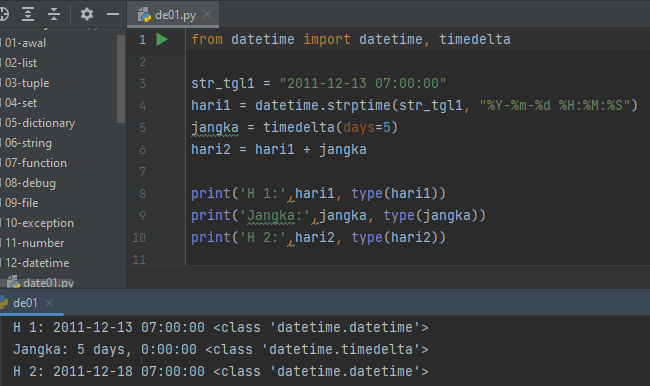650x386 pixels.
Task: Open project panel settings gear
Action: click(87, 15)
